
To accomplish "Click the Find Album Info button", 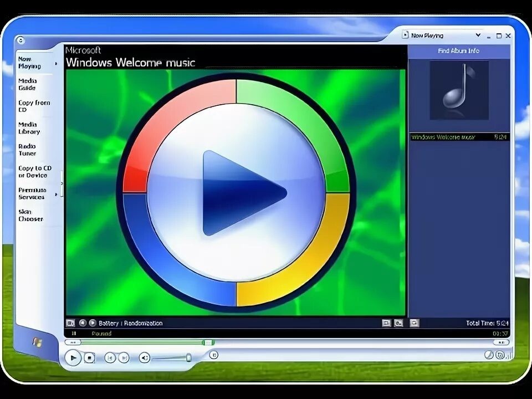I will pyautogui.click(x=459, y=51).
